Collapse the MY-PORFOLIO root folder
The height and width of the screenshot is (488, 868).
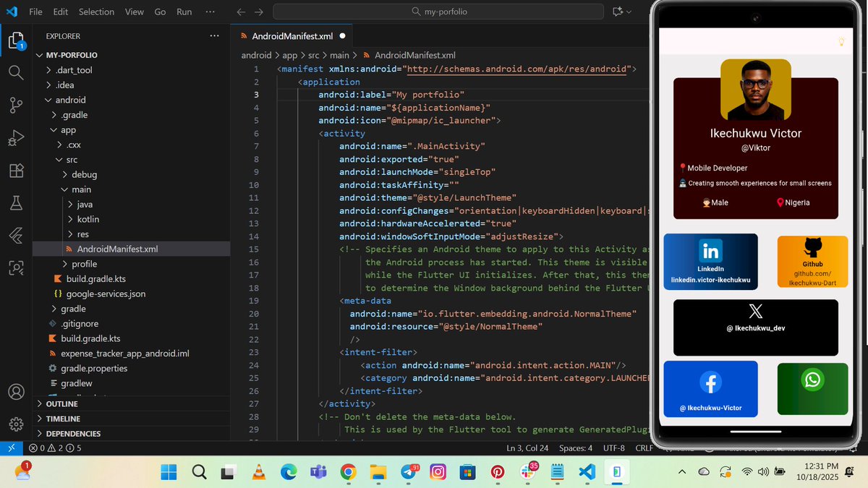(132, 55)
